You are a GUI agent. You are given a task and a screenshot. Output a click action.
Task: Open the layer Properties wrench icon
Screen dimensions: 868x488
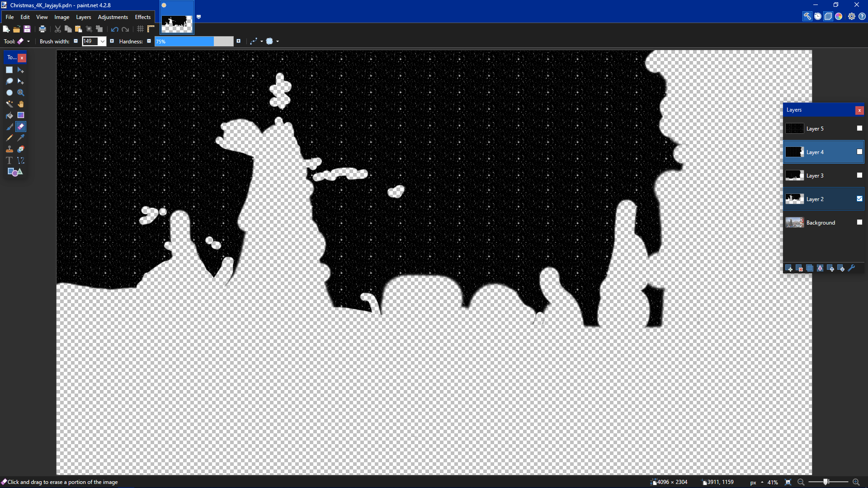(852, 268)
